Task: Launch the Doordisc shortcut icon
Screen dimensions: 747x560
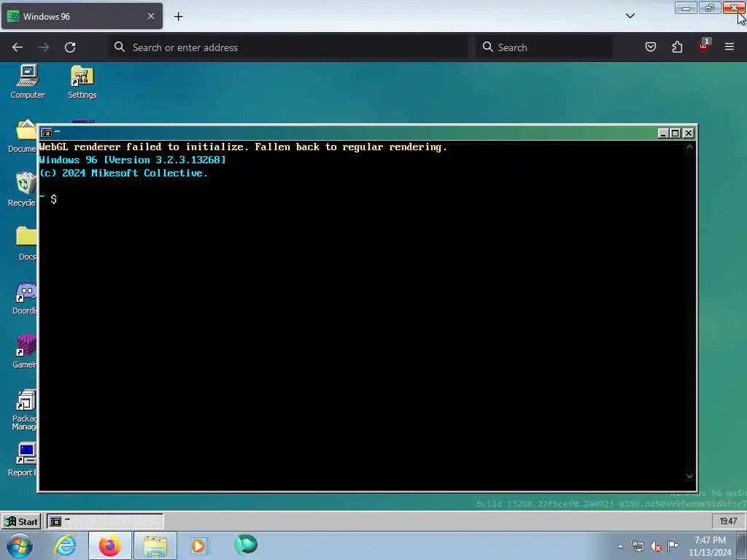Action: click(25, 297)
